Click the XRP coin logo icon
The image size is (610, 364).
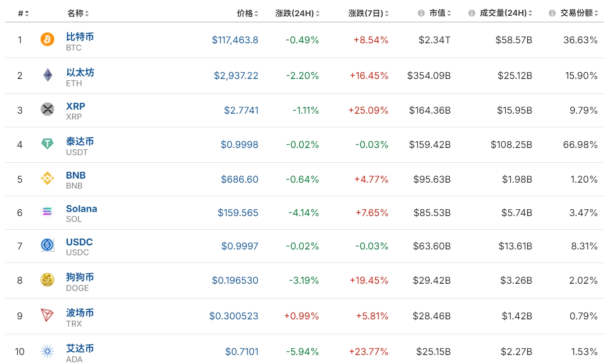pos(47,109)
